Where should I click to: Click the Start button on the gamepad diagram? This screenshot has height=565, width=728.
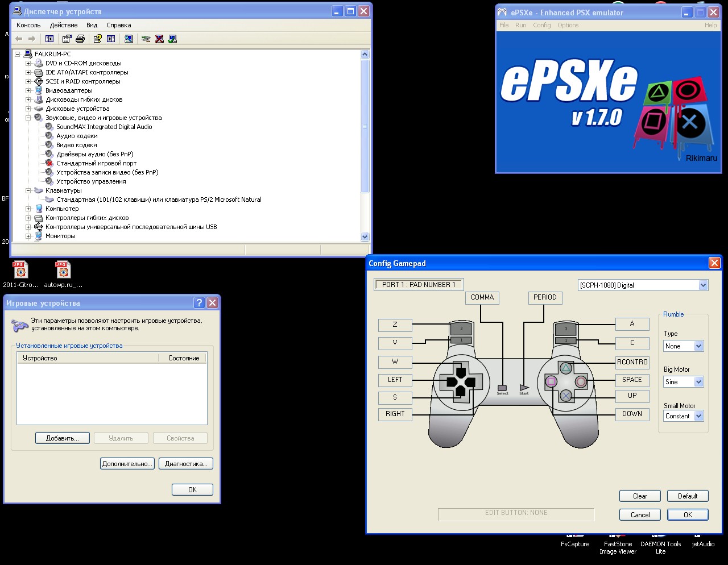point(524,387)
